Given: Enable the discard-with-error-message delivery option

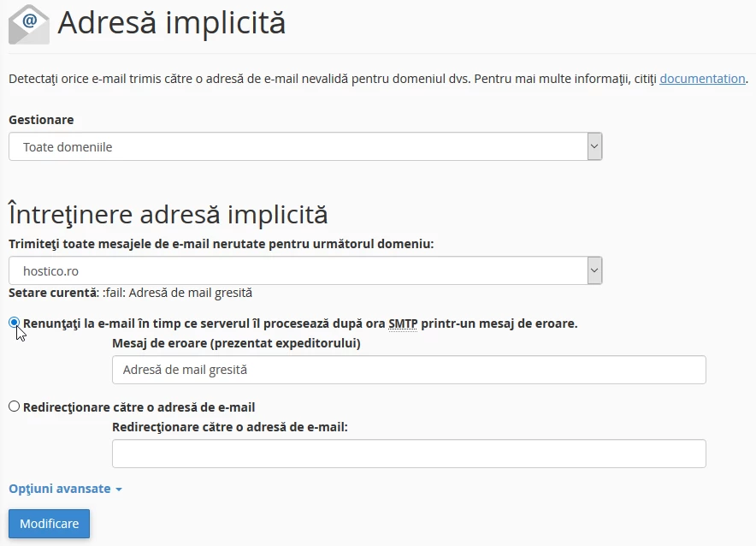Looking at the screenshot, I should click(x=13, y=323).
